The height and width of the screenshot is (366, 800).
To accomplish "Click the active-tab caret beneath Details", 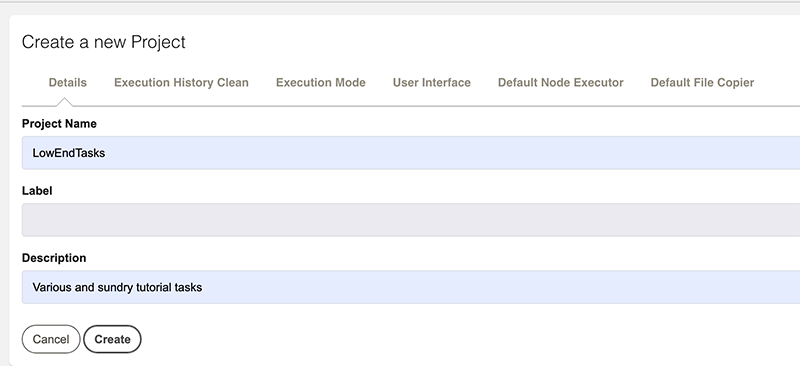I will point(64,102).
